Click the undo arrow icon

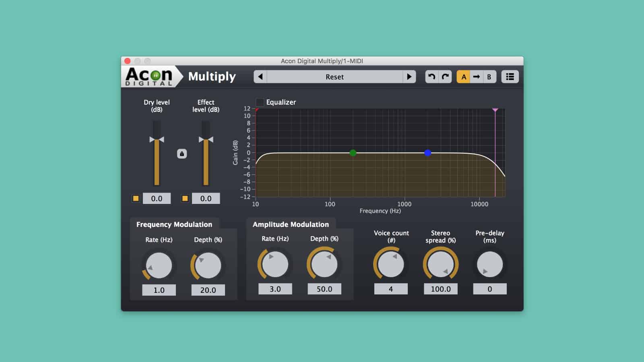pos(432,76)
